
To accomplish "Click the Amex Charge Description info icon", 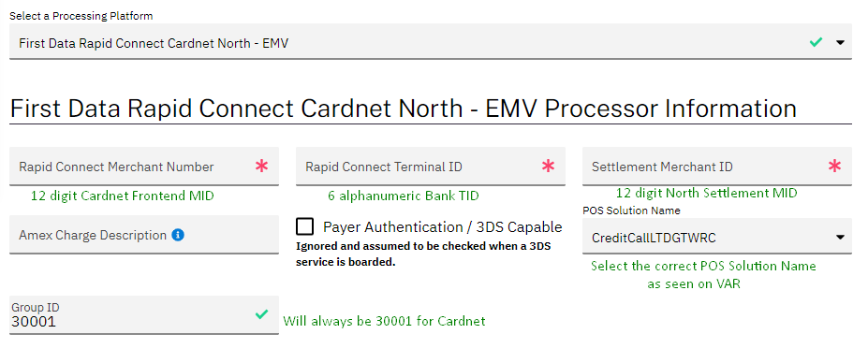I will click(x=178, y=235).
